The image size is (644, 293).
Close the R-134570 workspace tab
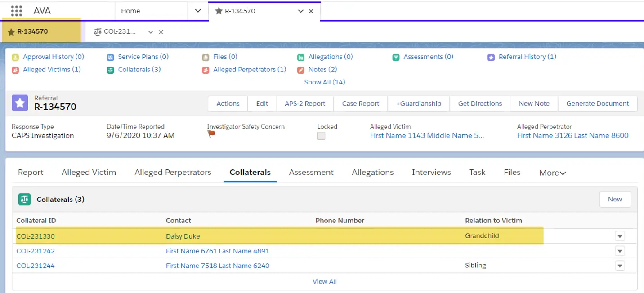311,11
